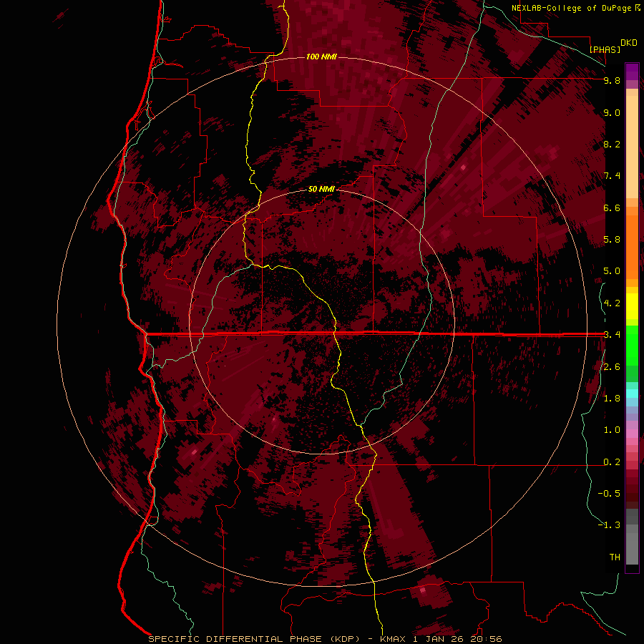This screenshot has width=644, height=644.
Task: Click the bright green color bar segment
Action: (632, 346)
